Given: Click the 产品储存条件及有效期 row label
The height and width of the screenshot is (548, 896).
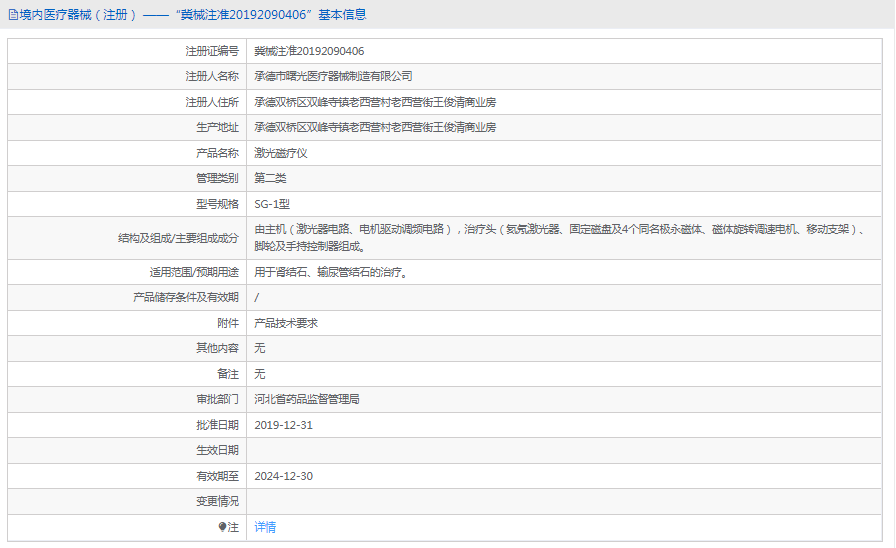Looking at the screenshot, I should pos(186,297).
